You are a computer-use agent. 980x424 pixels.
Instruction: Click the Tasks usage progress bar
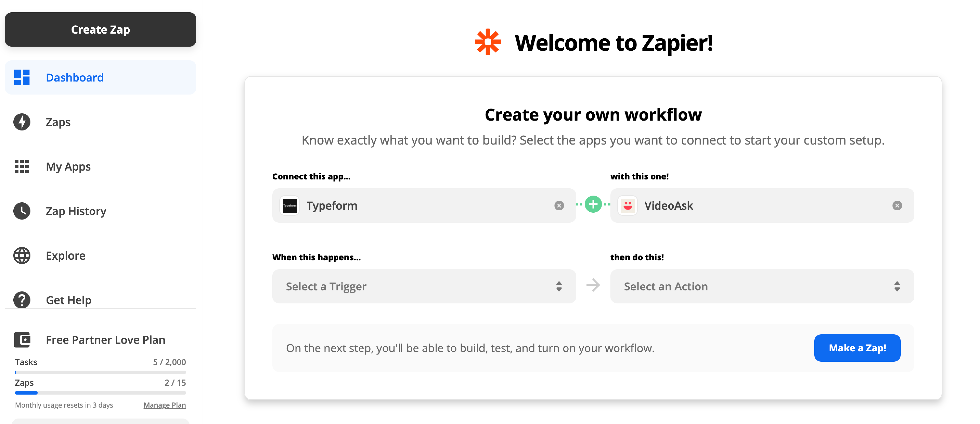point(100,372)
